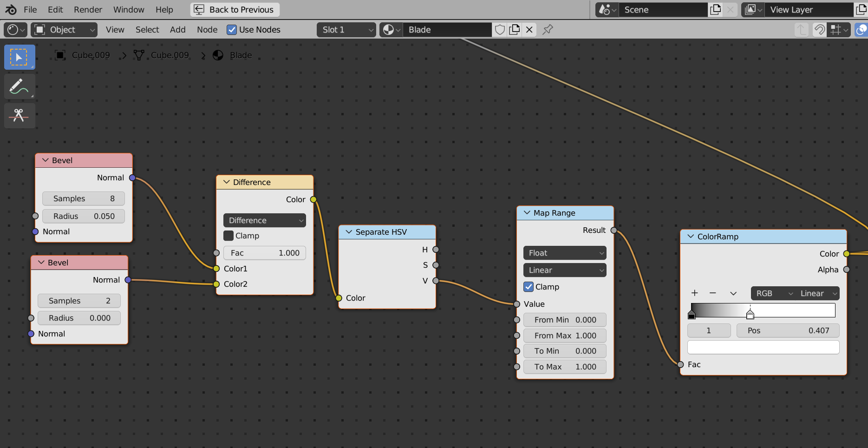Unlink the Blade material datablock
The width and height of the screenshot is (868, 448).
click(x=529, y=30)
